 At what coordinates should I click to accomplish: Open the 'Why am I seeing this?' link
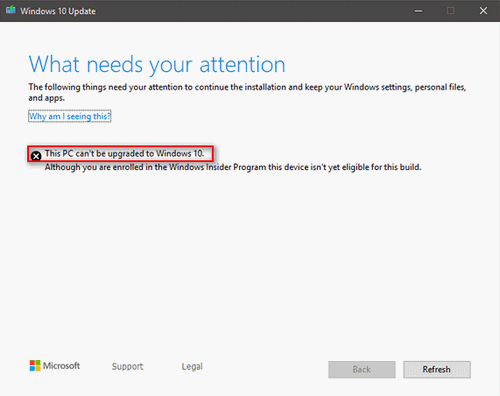(x=70, y=116)
